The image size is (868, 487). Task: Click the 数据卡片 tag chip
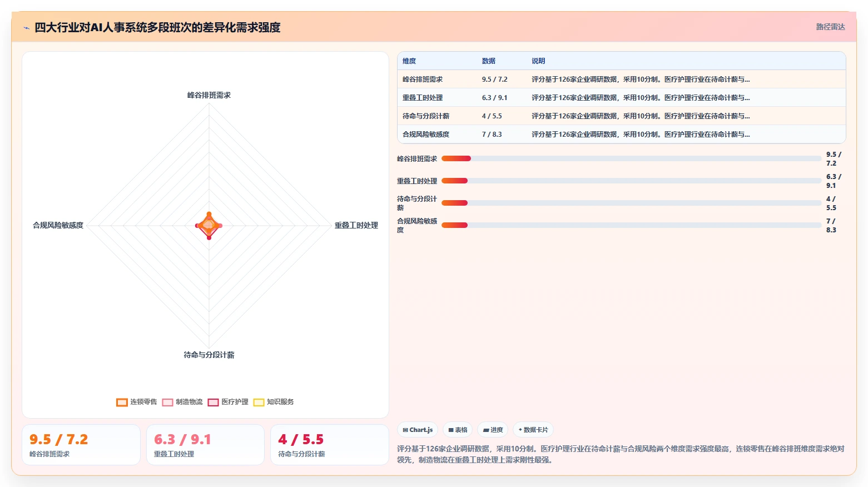pos(533,430)
